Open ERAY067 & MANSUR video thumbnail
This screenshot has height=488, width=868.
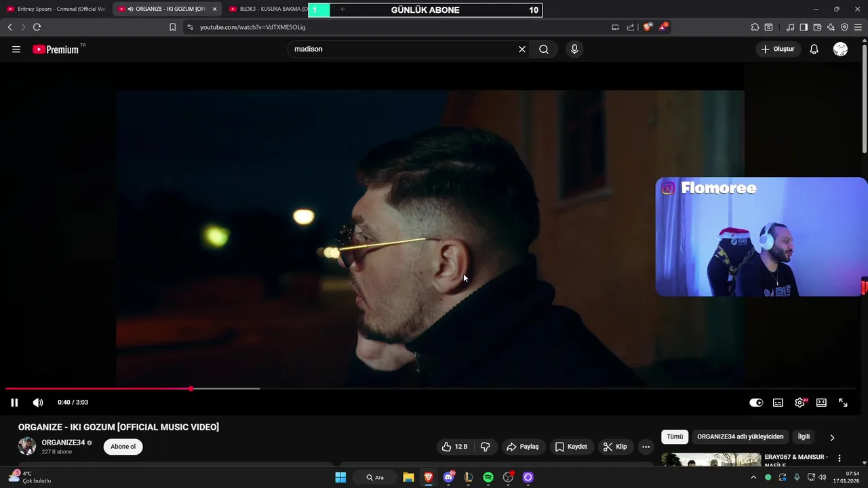(711, 460)
